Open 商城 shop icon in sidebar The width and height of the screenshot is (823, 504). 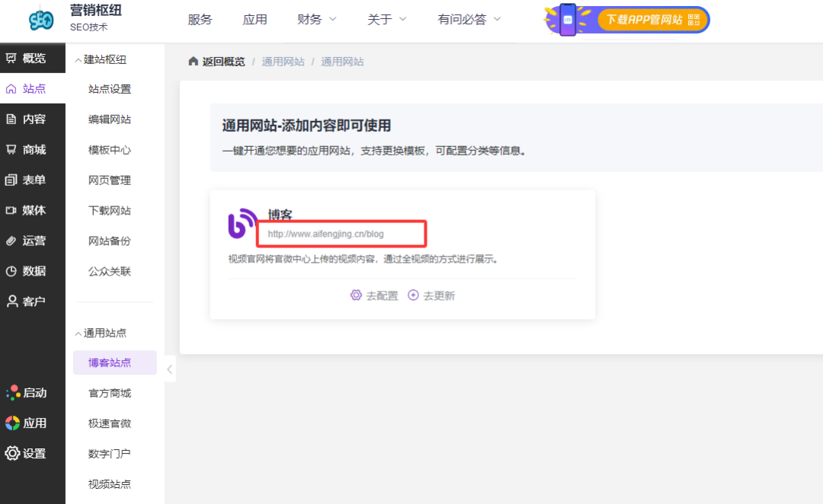[11, 149]
